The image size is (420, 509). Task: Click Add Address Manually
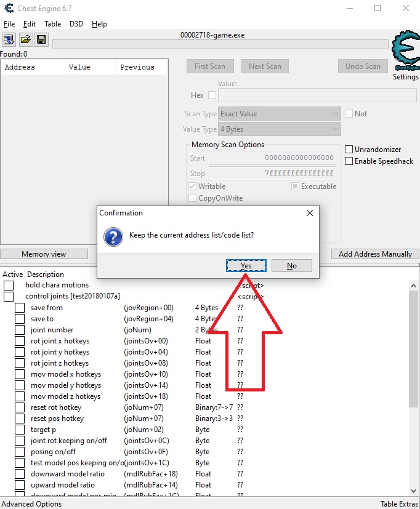point(375,254)
